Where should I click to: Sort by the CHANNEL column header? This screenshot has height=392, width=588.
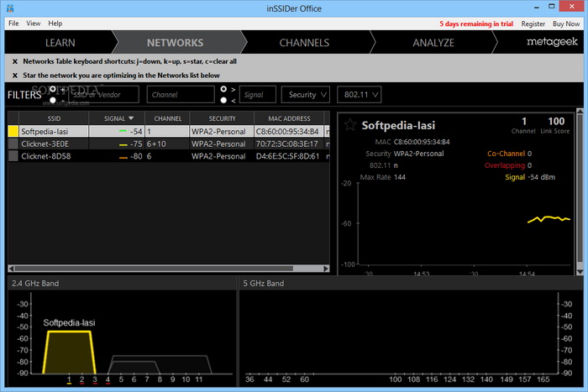click(168, 118)
